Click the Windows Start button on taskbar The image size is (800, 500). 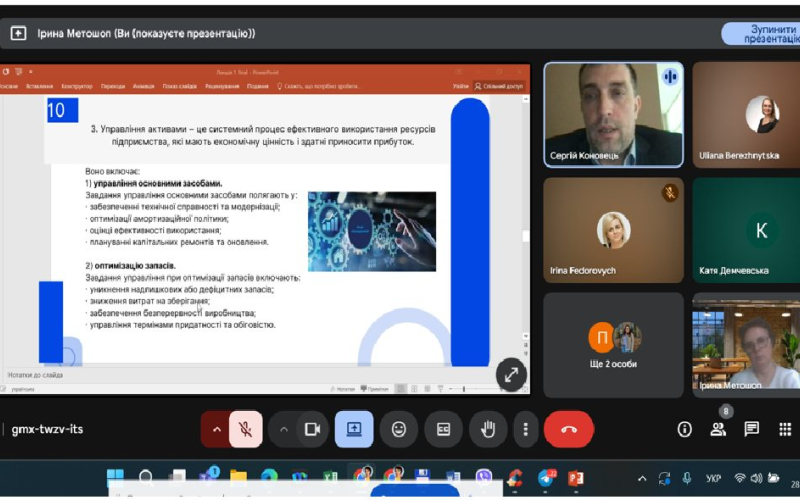114,478
